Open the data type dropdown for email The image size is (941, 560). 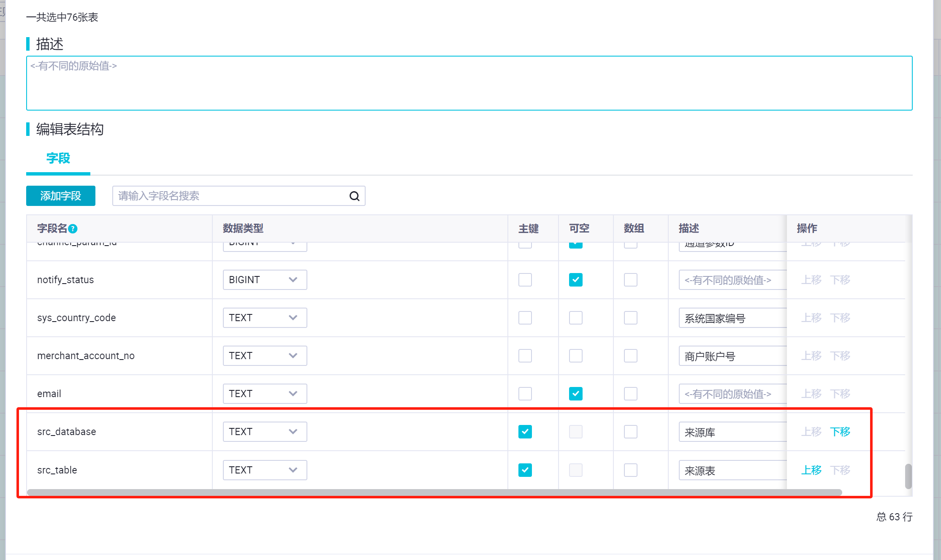pos(265,394)
